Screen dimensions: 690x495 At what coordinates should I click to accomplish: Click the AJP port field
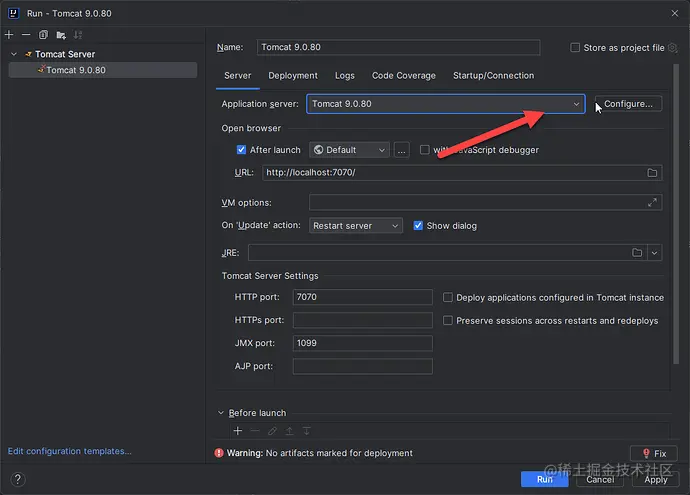[363, 366]
